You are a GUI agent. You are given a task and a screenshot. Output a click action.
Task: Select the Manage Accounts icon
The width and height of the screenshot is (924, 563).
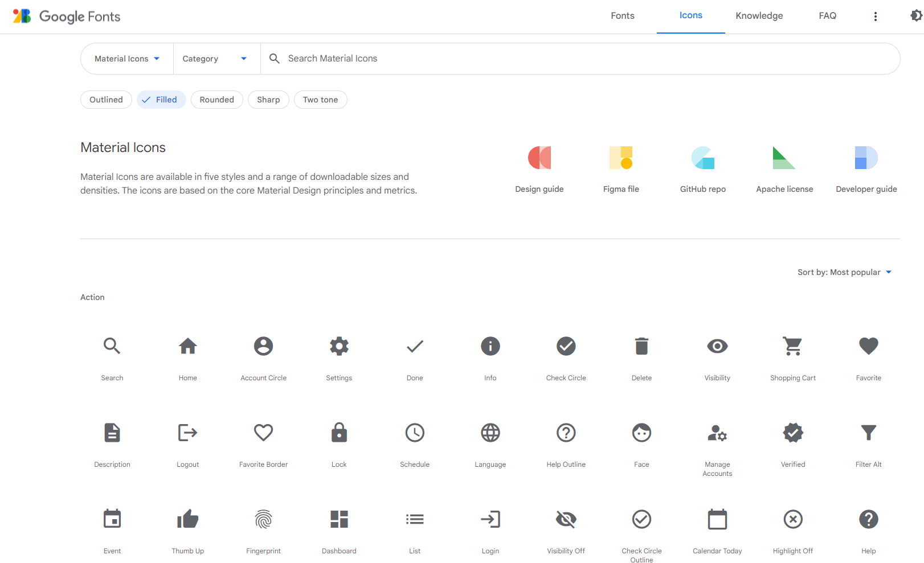[x=718, y=433]
